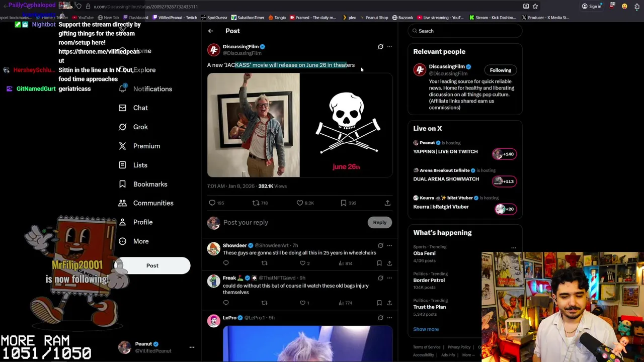Open options dots on Oba Femi trend
The image size is (644, 362).
pyautogui.click(x=514, y=248)
